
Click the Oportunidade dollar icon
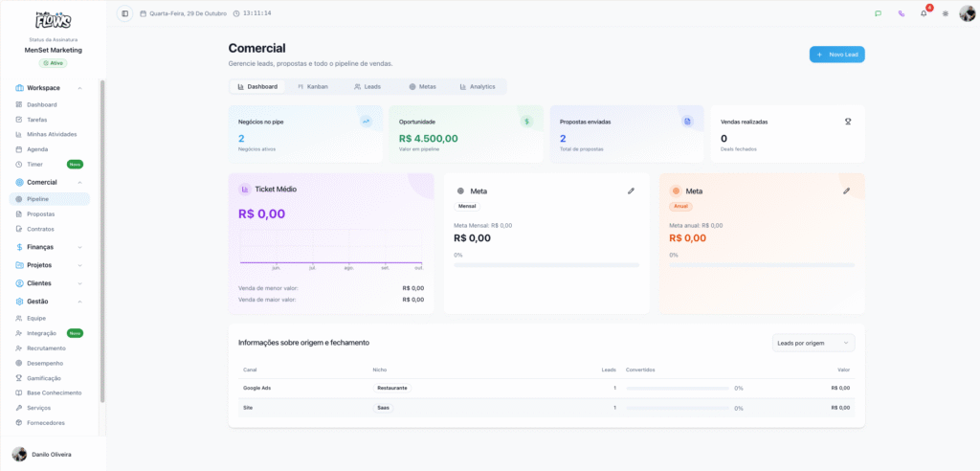pyautogui.click(x=526, y=122)
